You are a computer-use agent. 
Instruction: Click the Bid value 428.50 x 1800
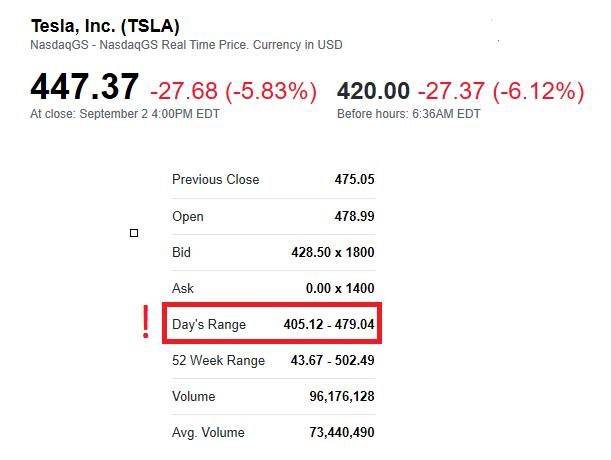pos(328,253)
